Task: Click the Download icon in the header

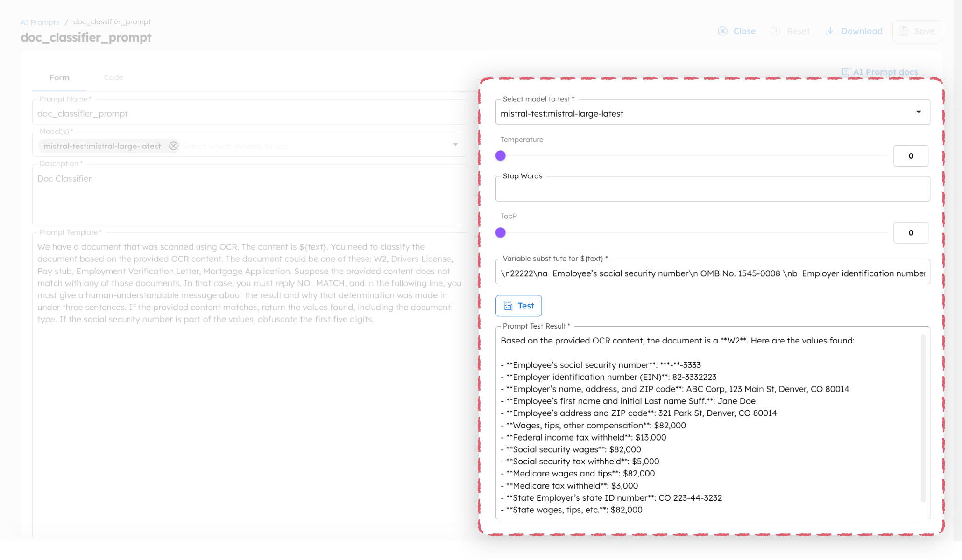Action: pos(831,30)
